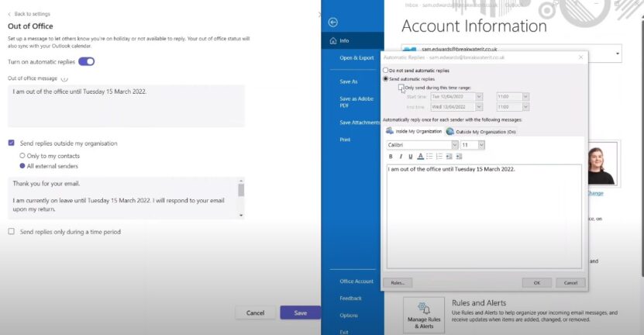Toggle Underline in Automatic Replies editor
Screen dimensions: 644x335
point(410,157)
